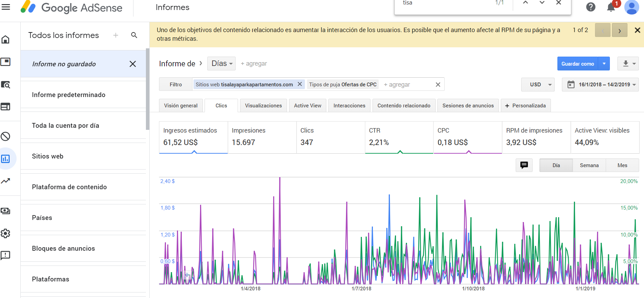Show the next banner message
Viewport: 644px width, 298px height.
620,30
